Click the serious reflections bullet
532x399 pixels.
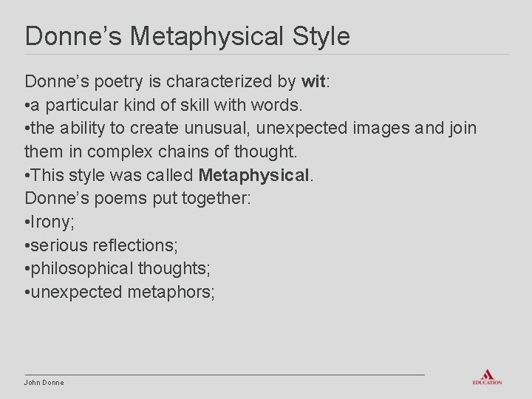[x=101, y=245]
